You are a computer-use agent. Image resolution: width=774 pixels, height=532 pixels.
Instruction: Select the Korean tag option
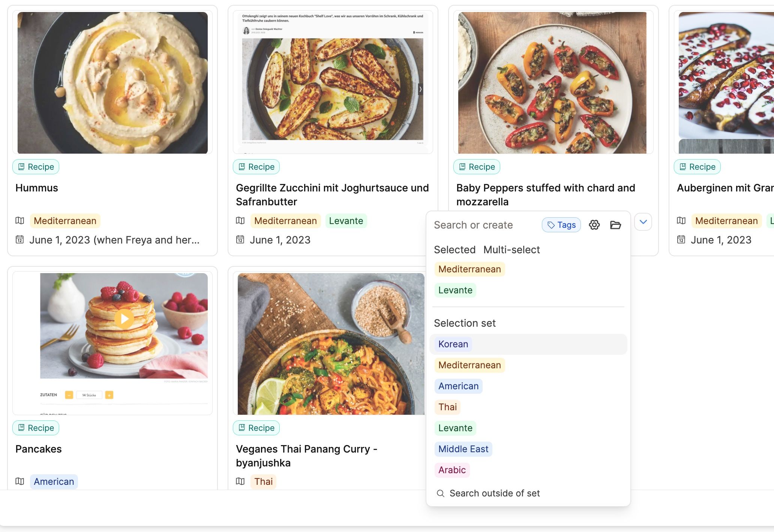[x=453, y=344]
